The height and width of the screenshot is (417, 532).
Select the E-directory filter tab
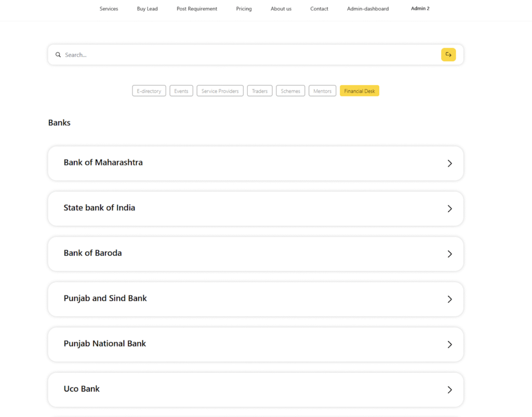click(x=149, y=90)
